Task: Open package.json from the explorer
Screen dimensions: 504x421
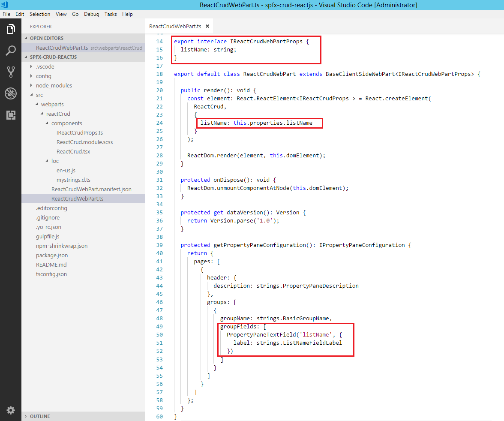Action: [x=52, y=255]
